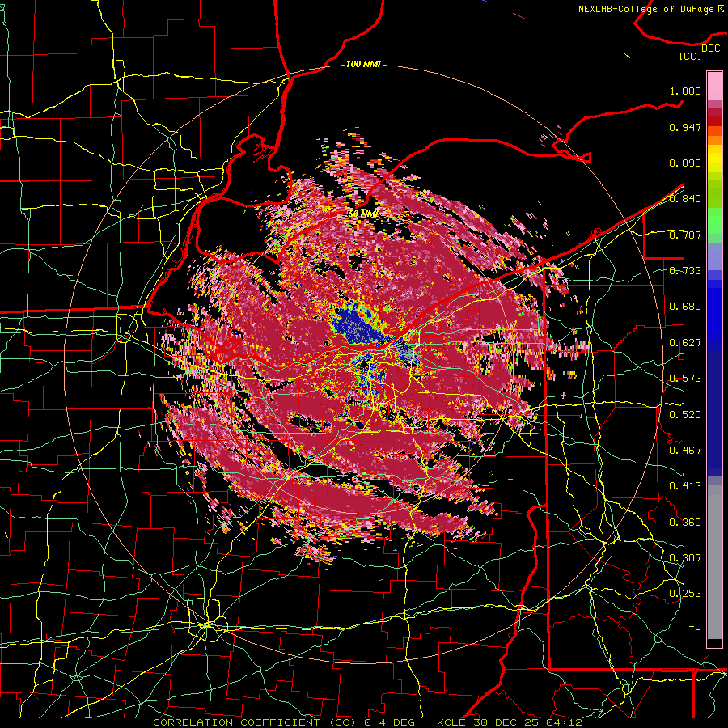The height and width of the screenshot is (728, 728).
Task: Click the 0.307 legend value
Action: pyautogui.click(x=685, y=558)
